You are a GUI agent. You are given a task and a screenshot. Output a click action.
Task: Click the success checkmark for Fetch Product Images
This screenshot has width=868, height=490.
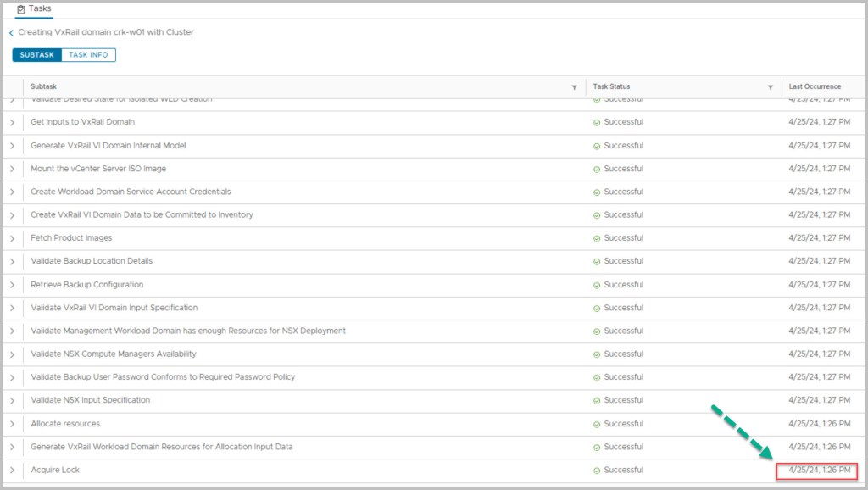(x=597, y=238)
